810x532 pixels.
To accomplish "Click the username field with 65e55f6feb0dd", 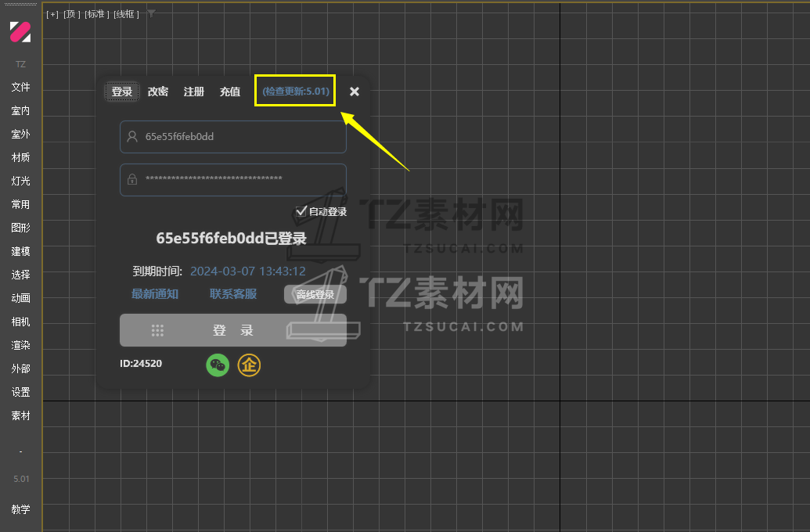I will (233, 137).
